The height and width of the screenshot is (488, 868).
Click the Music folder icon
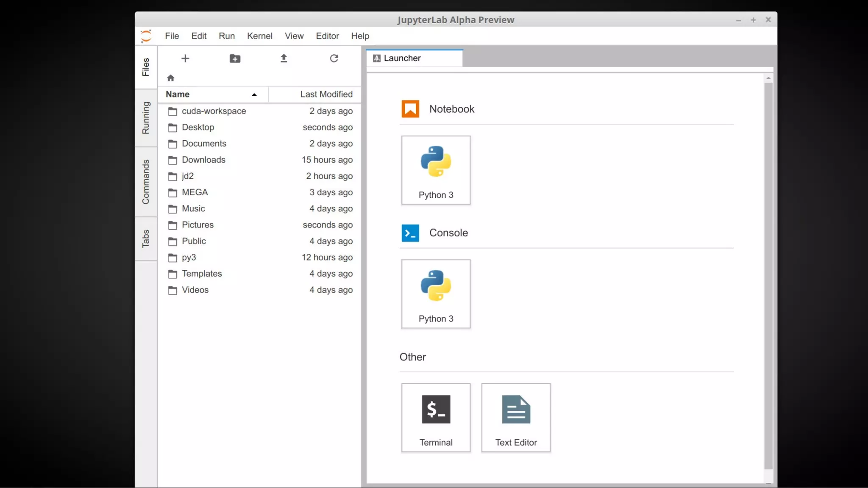[172, 209]
